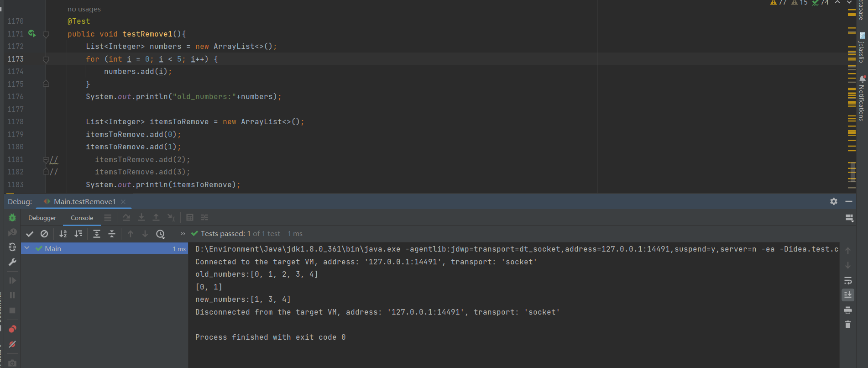Click the fold end marker at line 1175
The height and width of the screenshot is (368, 868).
point(46,84)
